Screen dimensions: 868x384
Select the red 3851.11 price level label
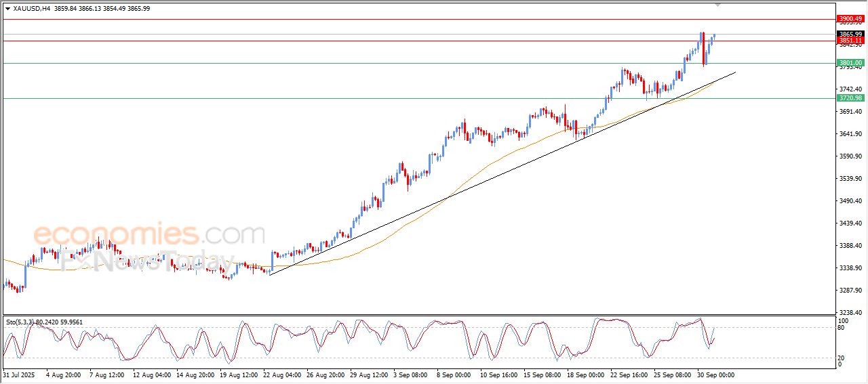coord(850,41)
